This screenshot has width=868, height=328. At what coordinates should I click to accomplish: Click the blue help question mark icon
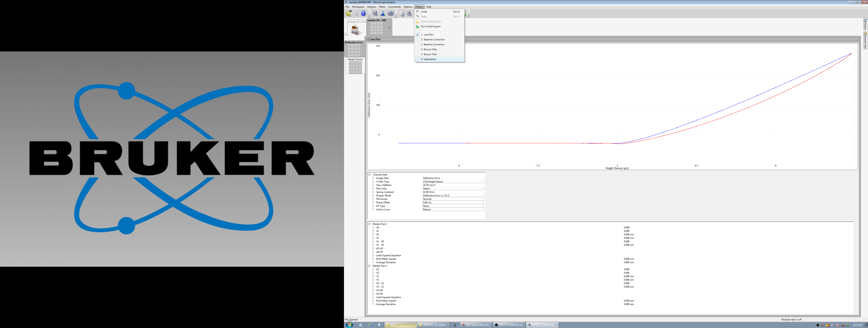(x=363, y=14)
